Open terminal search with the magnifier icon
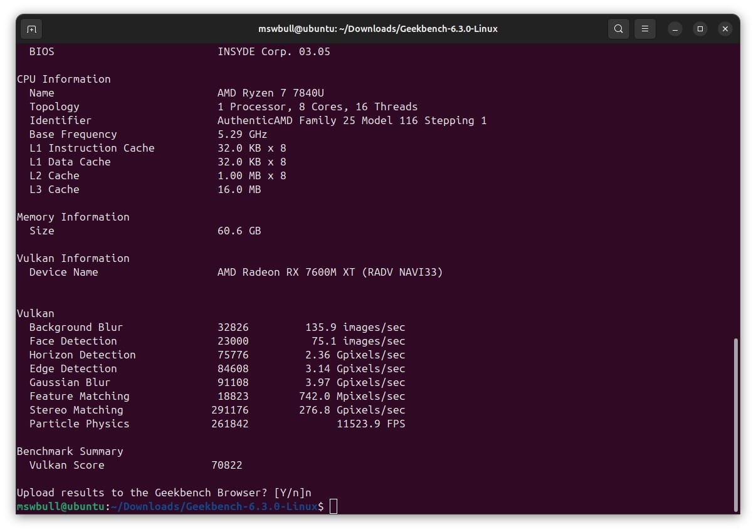The height and width of the screenshot is (532, 756). point(618,29)
